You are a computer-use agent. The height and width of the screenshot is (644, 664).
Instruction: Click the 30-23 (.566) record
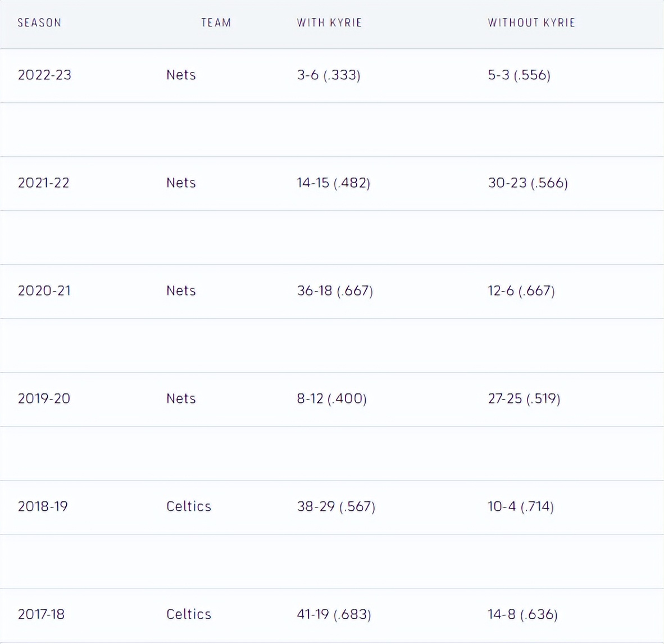click(527, 183)
